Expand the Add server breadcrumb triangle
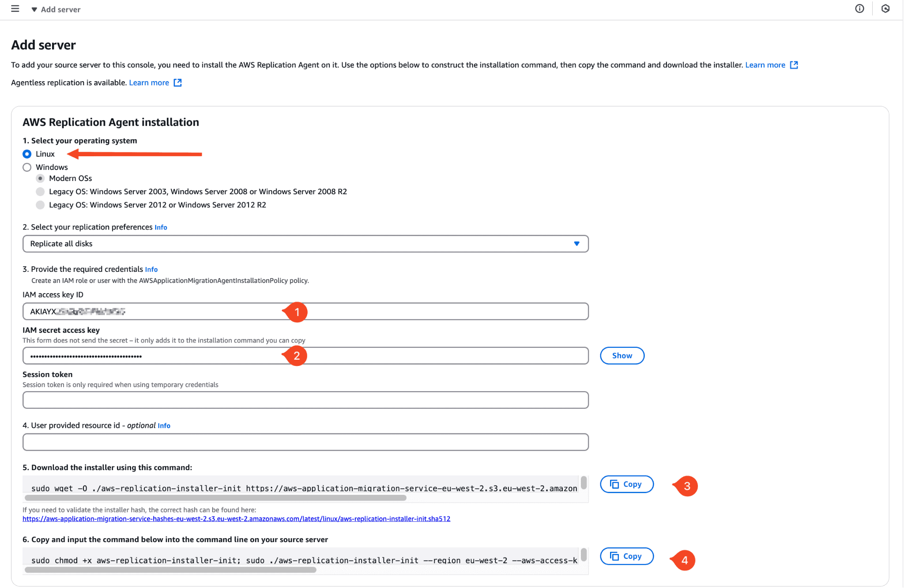 pyautogui.click(x=34, y=10)
